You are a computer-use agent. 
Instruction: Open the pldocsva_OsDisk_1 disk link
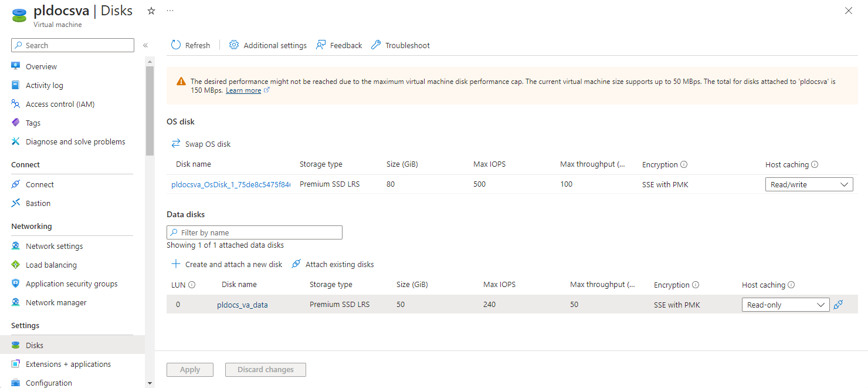tap(231, 184)
